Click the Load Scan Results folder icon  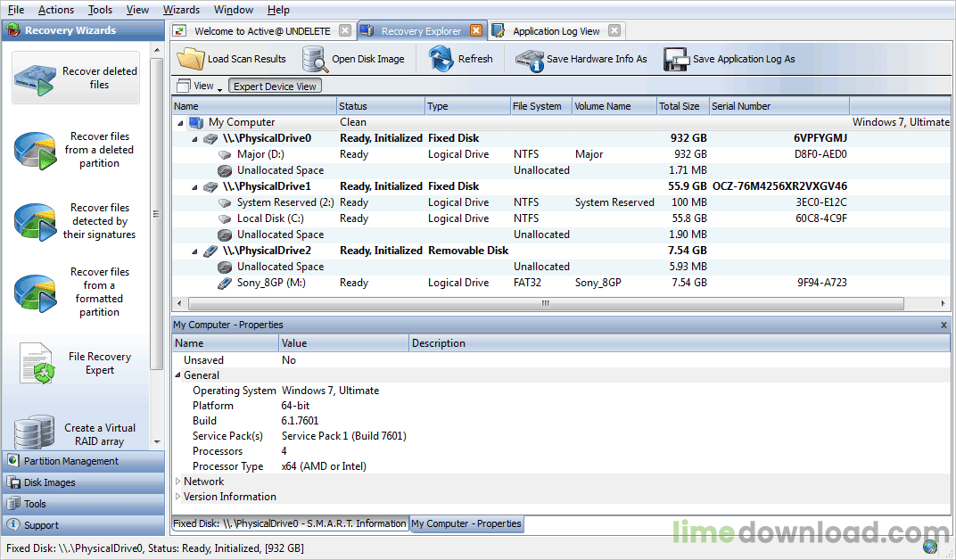tap(191, 59)
